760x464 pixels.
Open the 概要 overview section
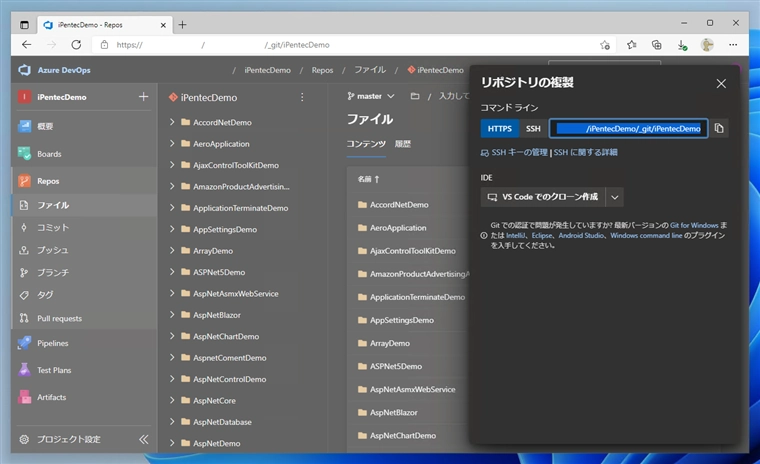click(45, 126)
